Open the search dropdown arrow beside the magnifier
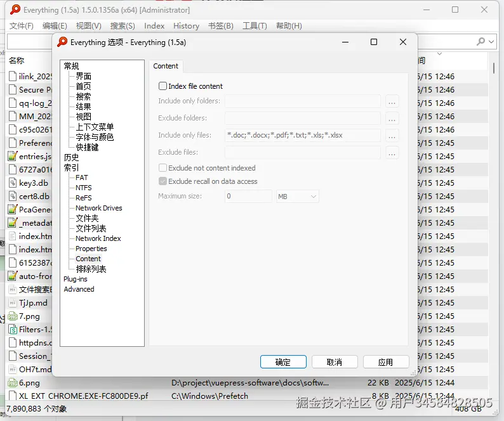 click(491, 42)
